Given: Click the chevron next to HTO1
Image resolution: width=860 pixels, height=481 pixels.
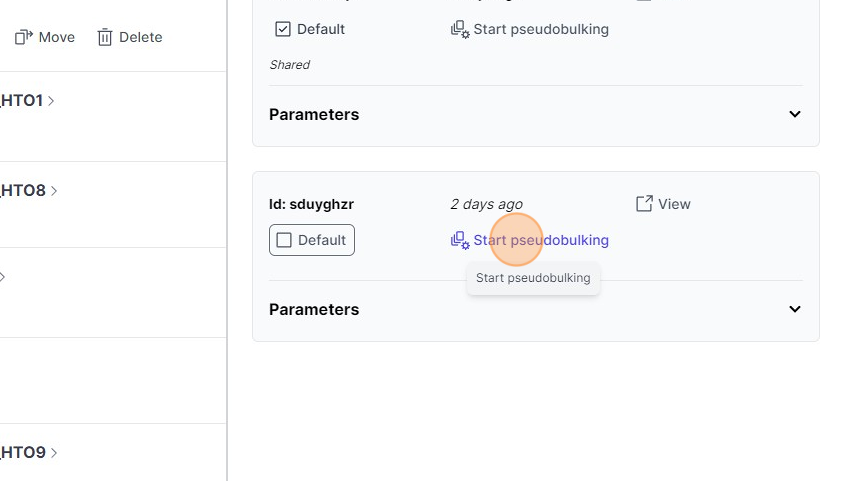Looking at the screenshot, I should [x=52, y=100].
